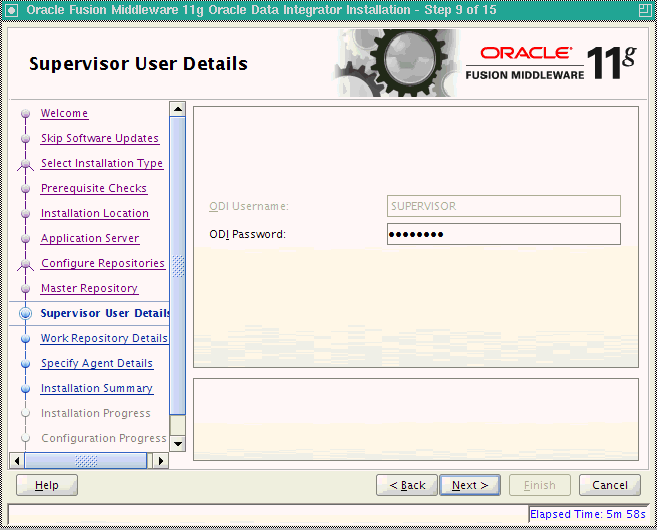Jump to Installation Summary step
The height and width of the screenshot is (530, 657).
pyautogui.click(x=97, y=388)
